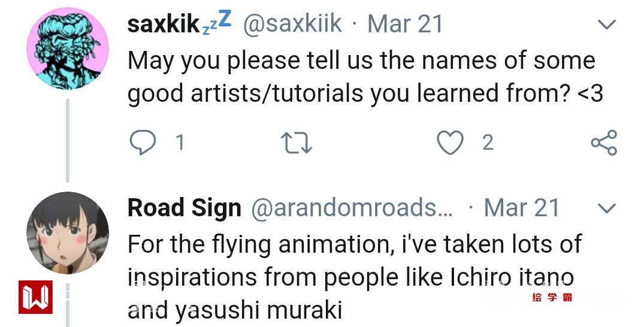Click the reply count number 1

(179, 143)
